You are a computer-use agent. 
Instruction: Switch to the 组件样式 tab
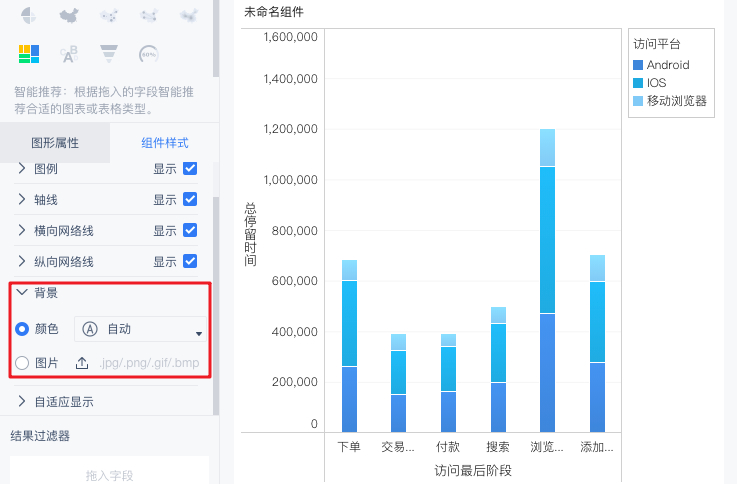165,143
